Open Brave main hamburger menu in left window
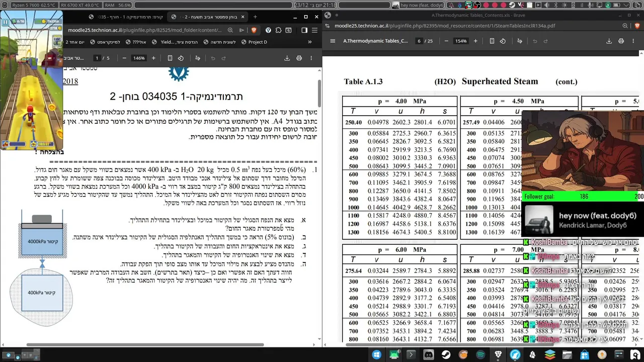The height and width of the screenshot is (362, 644). 315,30
